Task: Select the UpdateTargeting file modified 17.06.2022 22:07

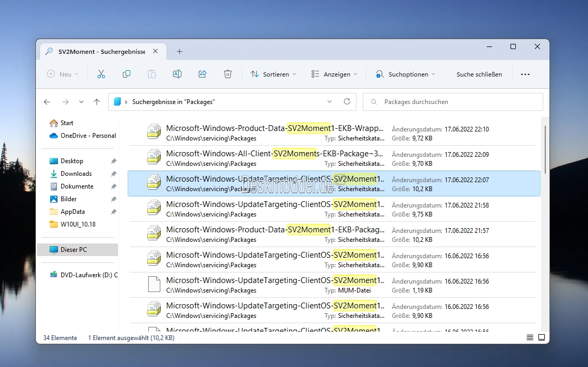Action: 334,184
